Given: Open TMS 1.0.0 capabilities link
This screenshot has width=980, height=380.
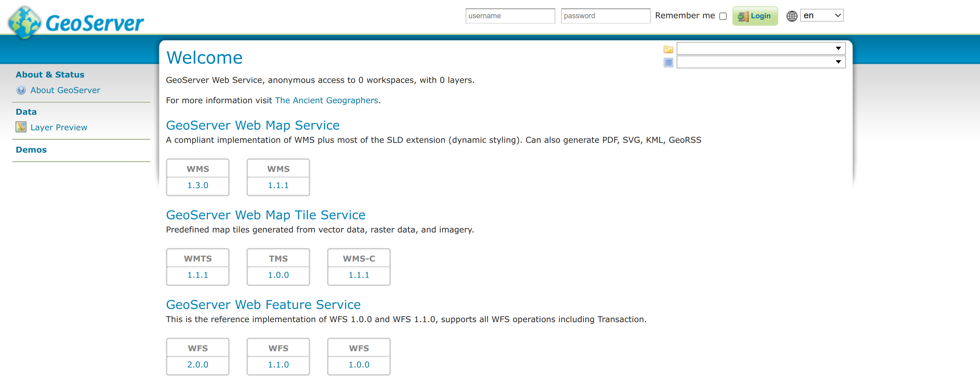Looking at the screenshot, I should [278, 275].
